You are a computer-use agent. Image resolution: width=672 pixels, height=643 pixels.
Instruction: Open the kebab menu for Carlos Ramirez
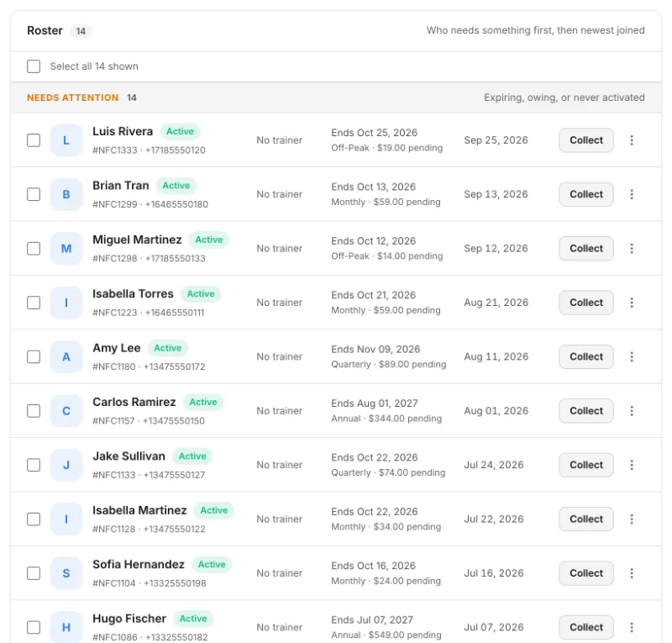pos(632,411)
